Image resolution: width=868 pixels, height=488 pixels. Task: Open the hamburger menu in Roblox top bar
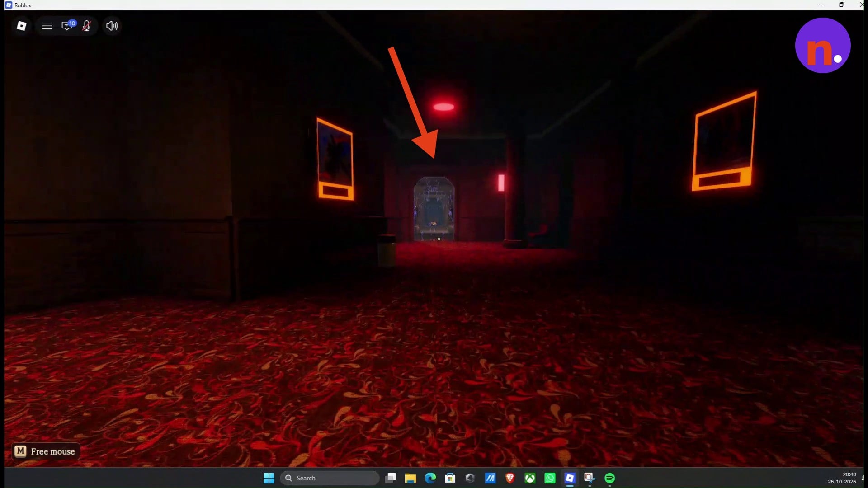pyautogui.click(x=47, y=26)
